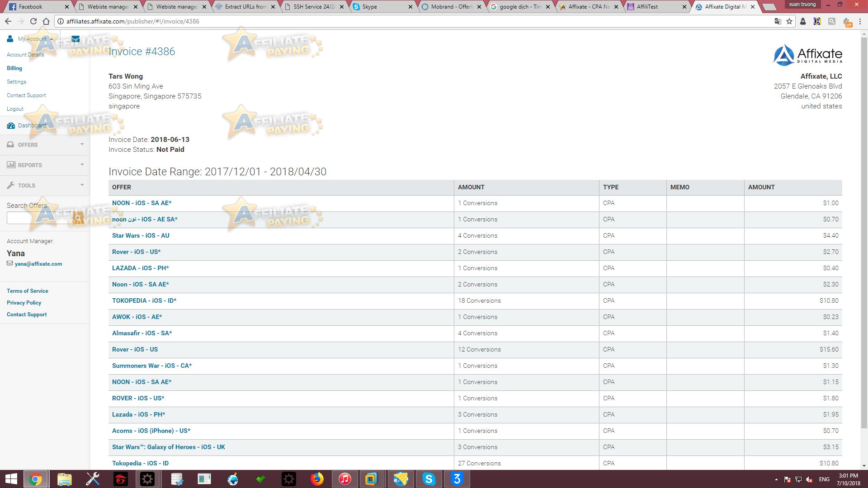The image size is (868, 488).
Task: Click the orange search button beside Search Offers
Action: [x=78, y=218]
